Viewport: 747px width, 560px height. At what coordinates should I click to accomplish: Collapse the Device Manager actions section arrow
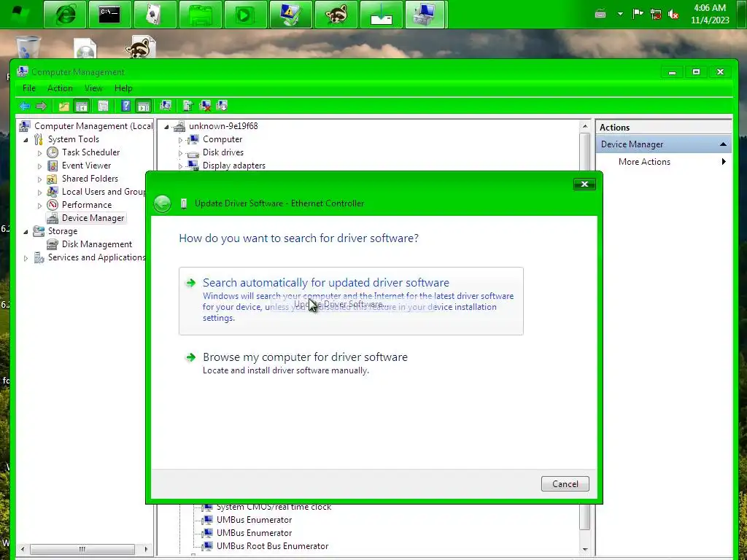pyautogui.click(x=723, y=144)
